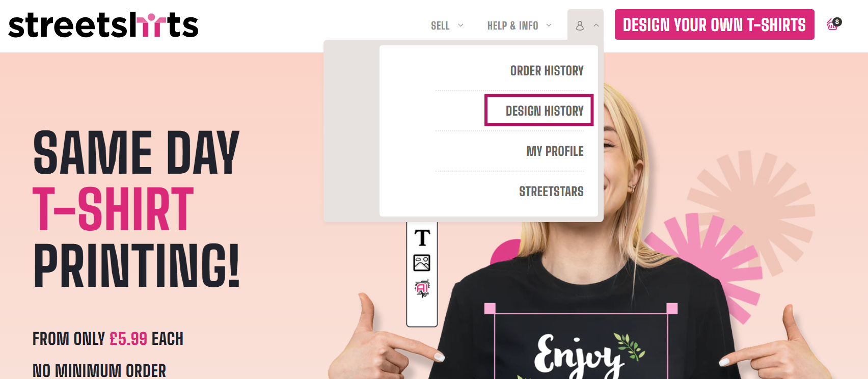The image size is (868, 379).
Task: Open ORDER HISTORY from account menu
Action: [x=547, y=71]
